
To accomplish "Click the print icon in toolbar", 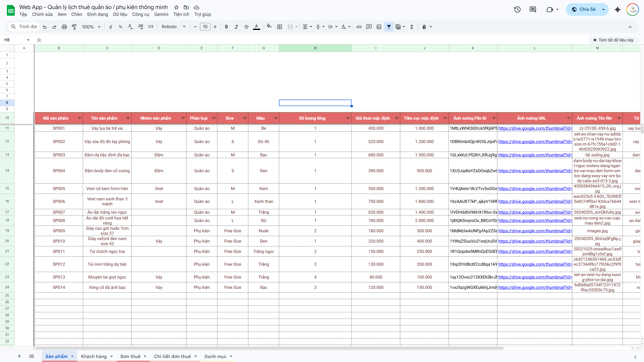I will [64, 27].
